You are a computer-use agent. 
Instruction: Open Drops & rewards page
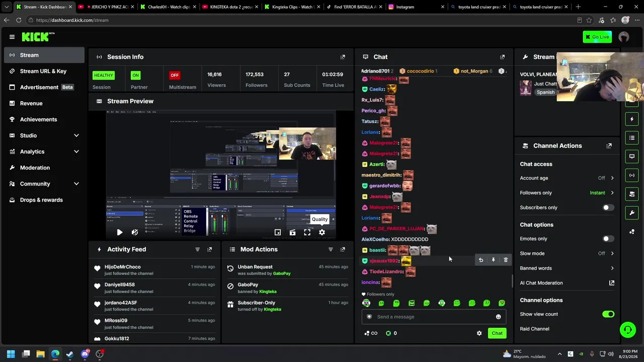click(44, 200)
